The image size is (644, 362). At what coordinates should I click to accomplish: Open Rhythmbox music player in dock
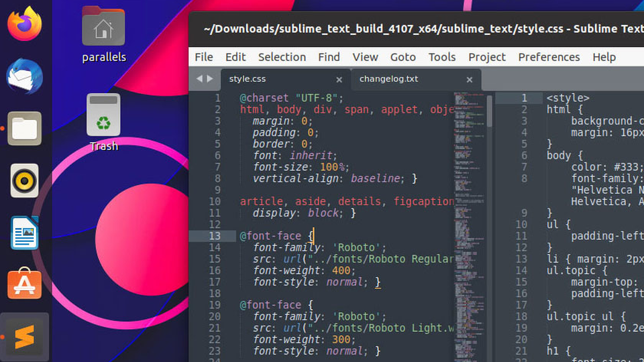[x=25, y=180]
